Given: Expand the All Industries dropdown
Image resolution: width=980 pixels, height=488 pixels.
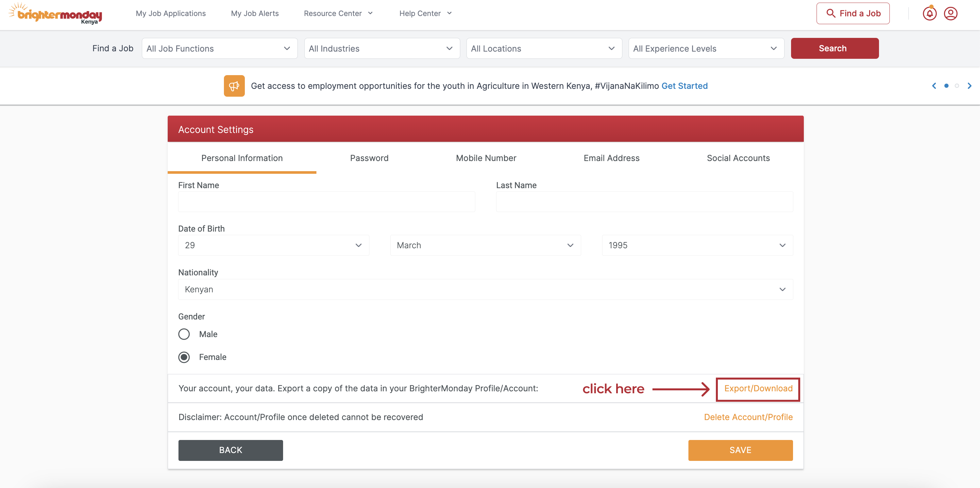Looking at the screenshot, I should (382, 48).
